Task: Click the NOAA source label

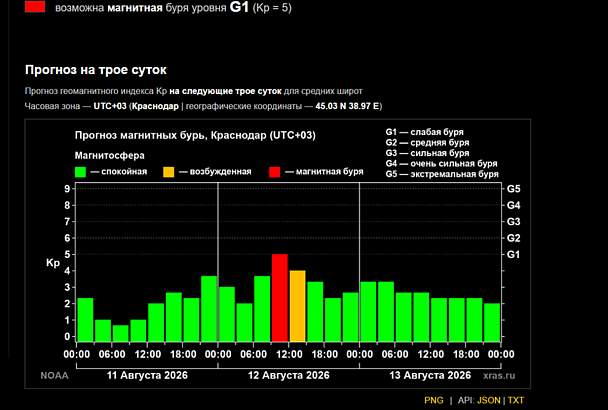Action: click(x=54, y=376)
